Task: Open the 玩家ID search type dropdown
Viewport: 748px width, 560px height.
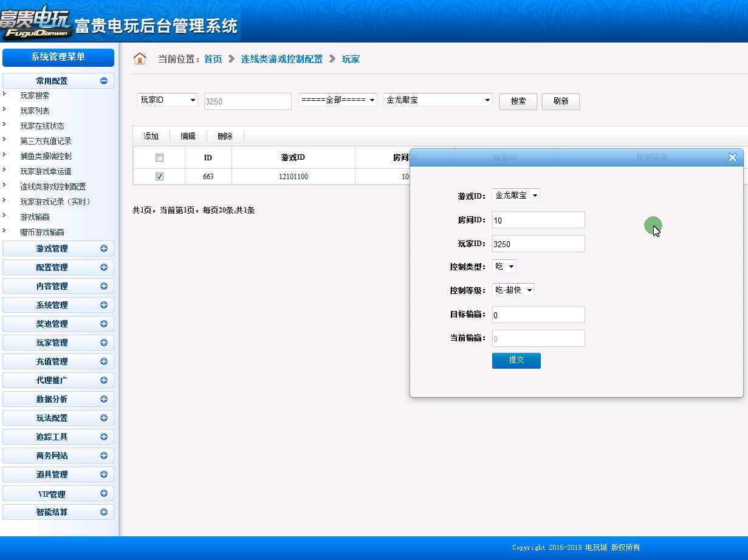Action: point(168,100)
